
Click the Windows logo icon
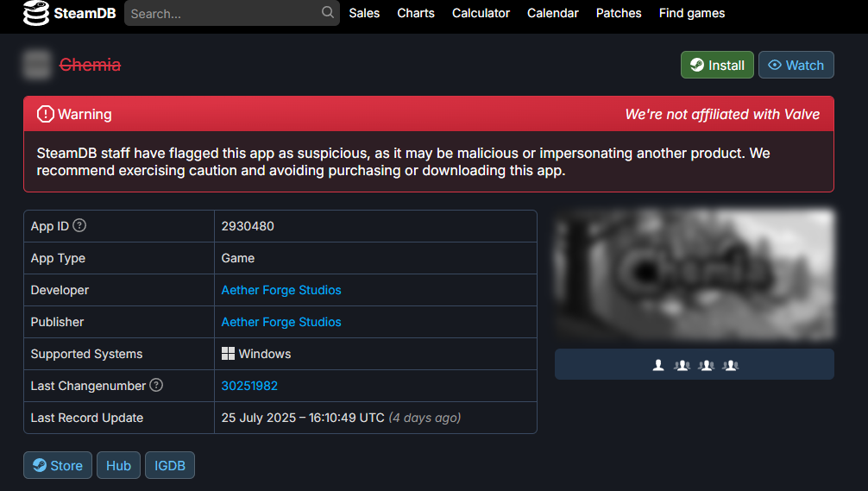[228, 354]
